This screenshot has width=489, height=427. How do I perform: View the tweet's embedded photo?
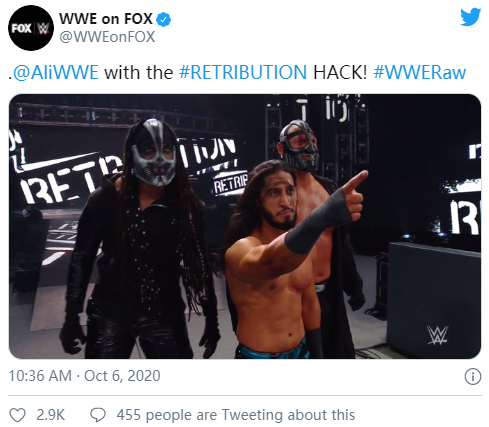pos(245,226)
